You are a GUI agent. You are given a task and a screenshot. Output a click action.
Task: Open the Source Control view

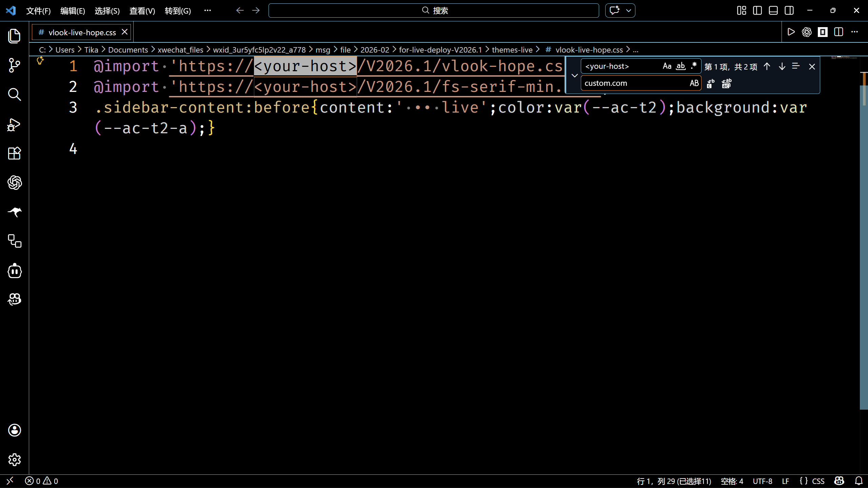tap(14, 65)
